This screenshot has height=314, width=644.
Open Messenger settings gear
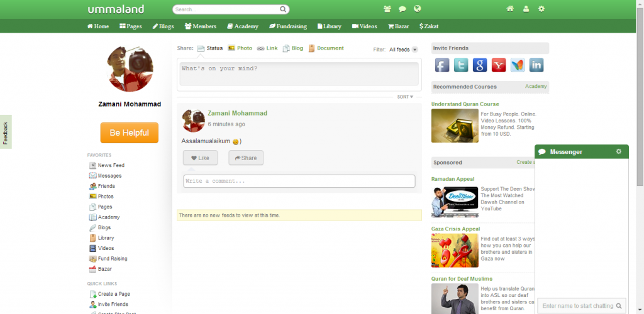[618, 151]
